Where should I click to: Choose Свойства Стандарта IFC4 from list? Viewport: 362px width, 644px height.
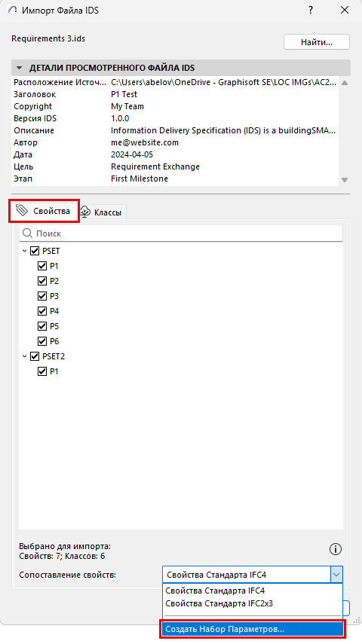(253, 591)
